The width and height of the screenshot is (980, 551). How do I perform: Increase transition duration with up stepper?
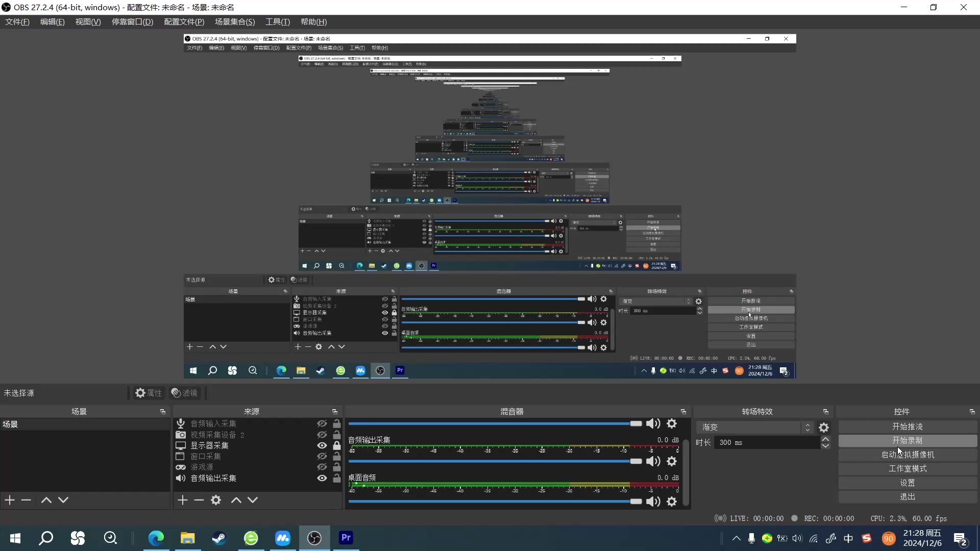825,439
